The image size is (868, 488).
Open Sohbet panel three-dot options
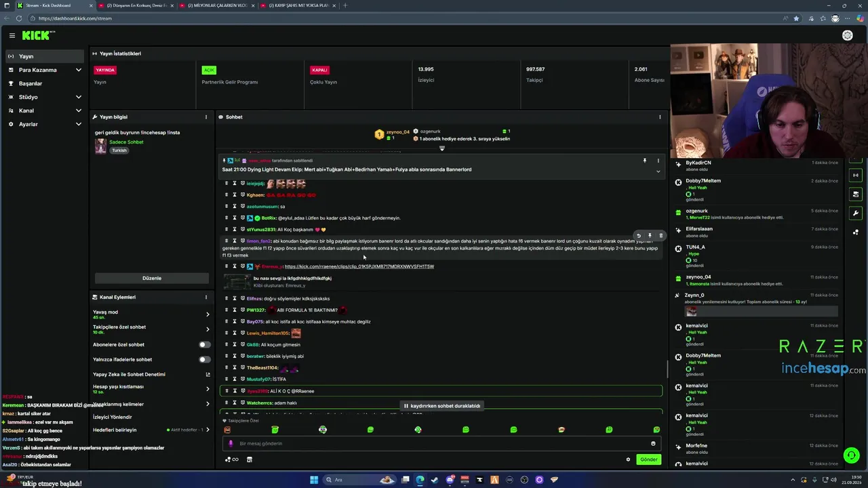point(660,117)
